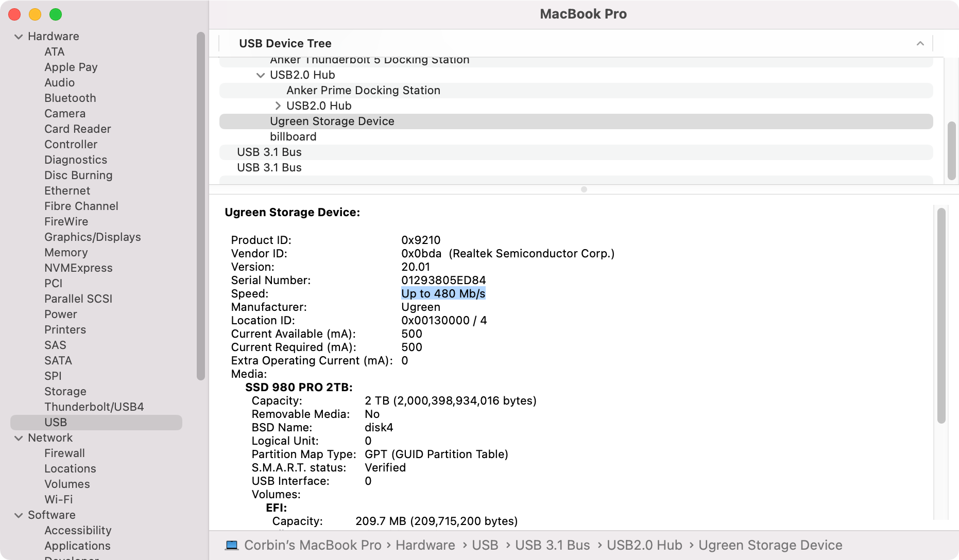Click the sidebar vertical scrollbar
The width and height of the screenshot is (959, 560).
201,206
